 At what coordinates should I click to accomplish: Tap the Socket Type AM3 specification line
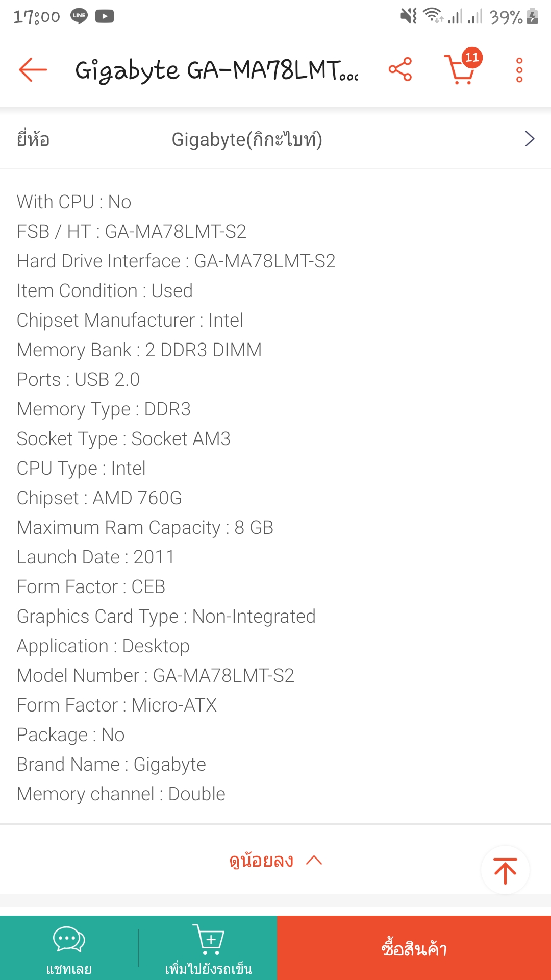point(123,439)
